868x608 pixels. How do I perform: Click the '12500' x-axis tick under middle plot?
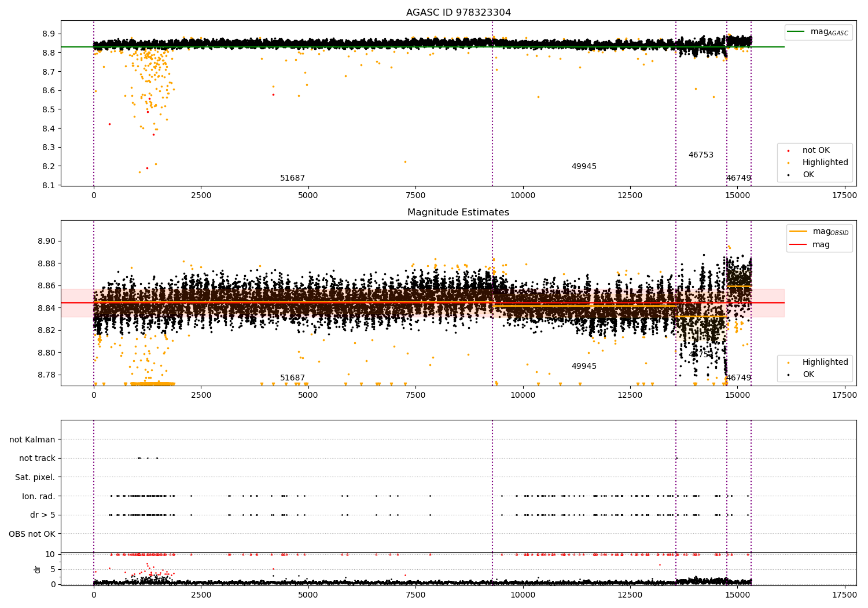point(630,395)
